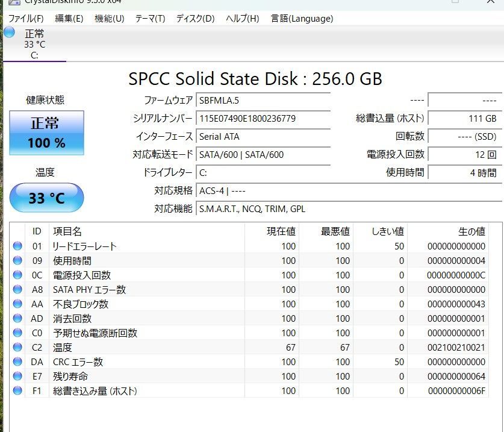This screenshot has width=504, height=432.
Task: Click the ID column header
Action: pyautogui.click(x=37, y=231)
